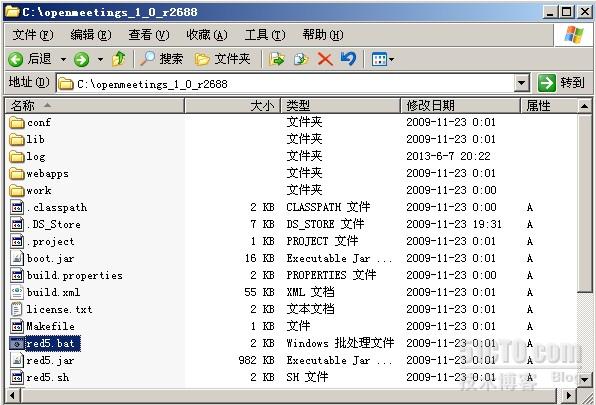The width and height of the screenshot is (596, 405).
Task: Select the red5.sh file icon
Action: pos(17,377)
